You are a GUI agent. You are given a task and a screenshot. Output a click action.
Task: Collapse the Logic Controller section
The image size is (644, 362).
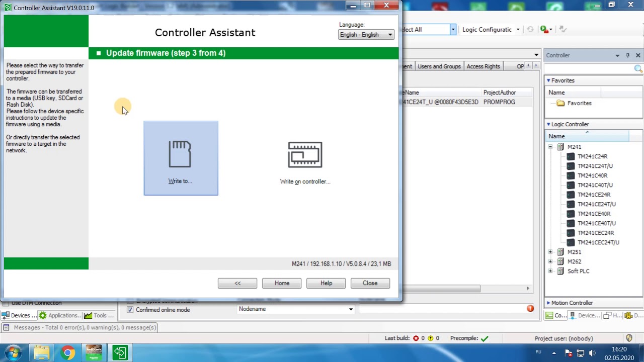pyautogui.click(x=548, y=124)
